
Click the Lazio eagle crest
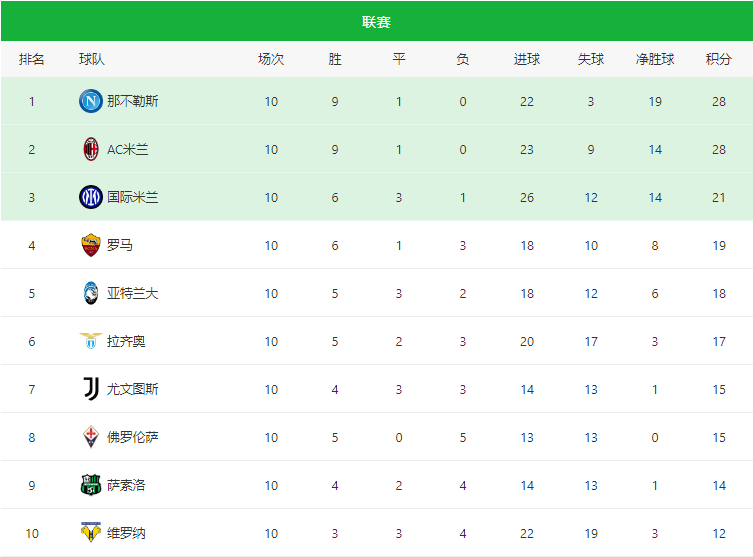(x=91, y=341)
